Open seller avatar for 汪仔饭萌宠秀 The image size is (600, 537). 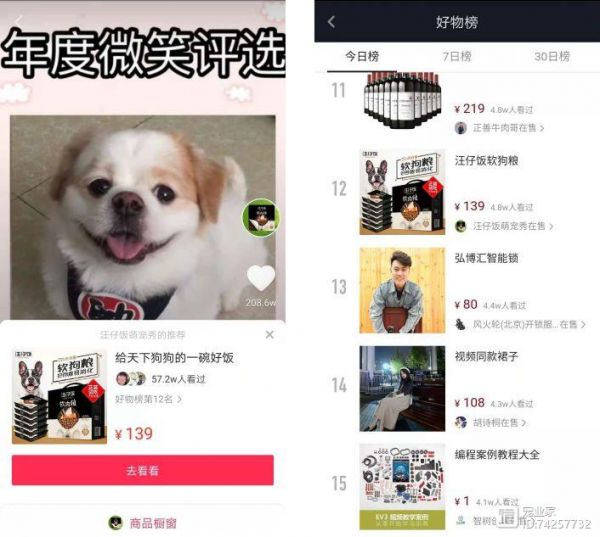pyautogui.click(x=461, y=226)
